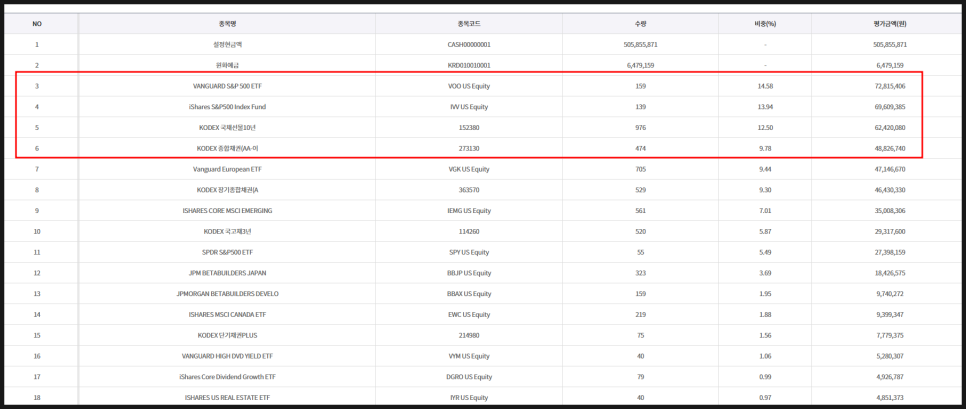Viewport: 966px width, 409px height.
Task: Select the KODEX 단기채권PLUS row name
Action: [227, 335]
